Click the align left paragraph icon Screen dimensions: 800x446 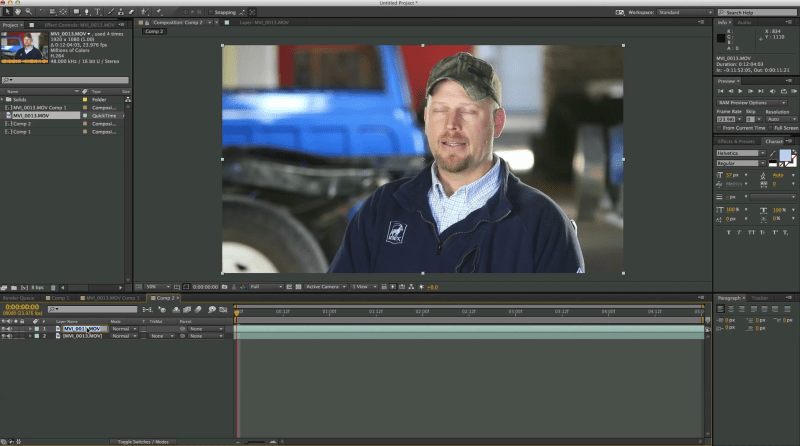tap(720, 309)
